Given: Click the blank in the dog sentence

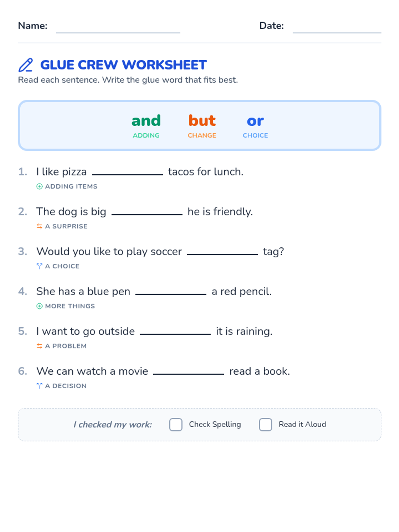Looking at the screenshot, I should 147,211.
